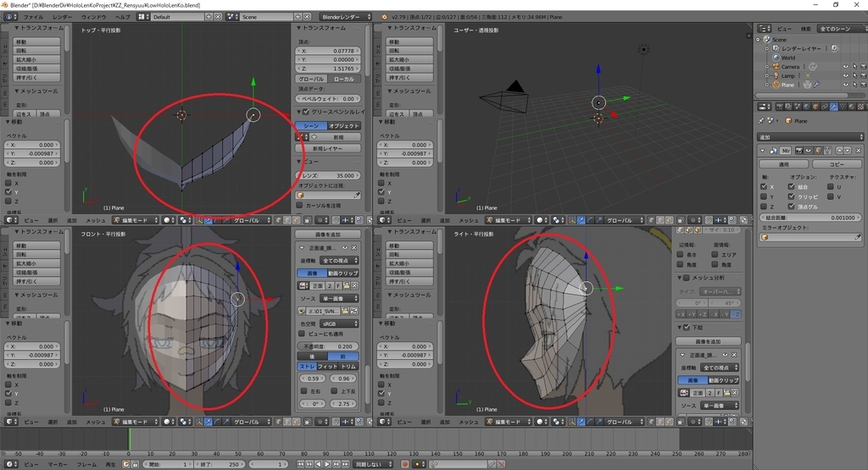Click the timeline editor type clock icon

(x=10, y=464)
